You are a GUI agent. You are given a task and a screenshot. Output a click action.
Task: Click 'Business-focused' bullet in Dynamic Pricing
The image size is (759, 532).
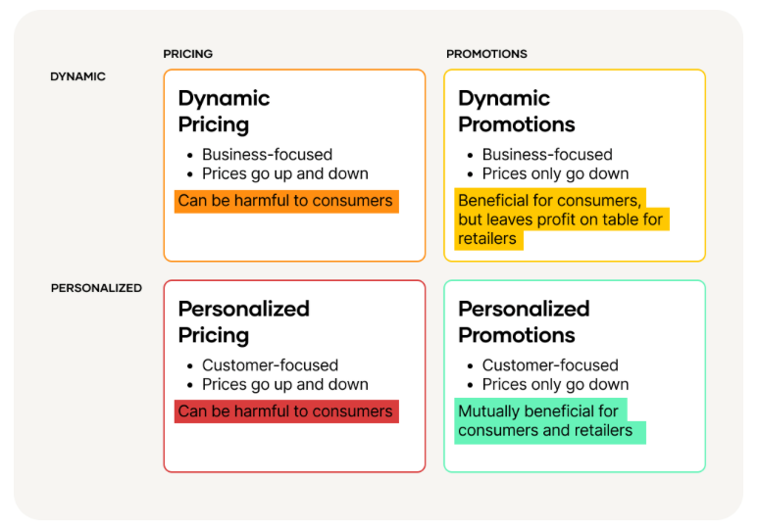coord(267,155)
